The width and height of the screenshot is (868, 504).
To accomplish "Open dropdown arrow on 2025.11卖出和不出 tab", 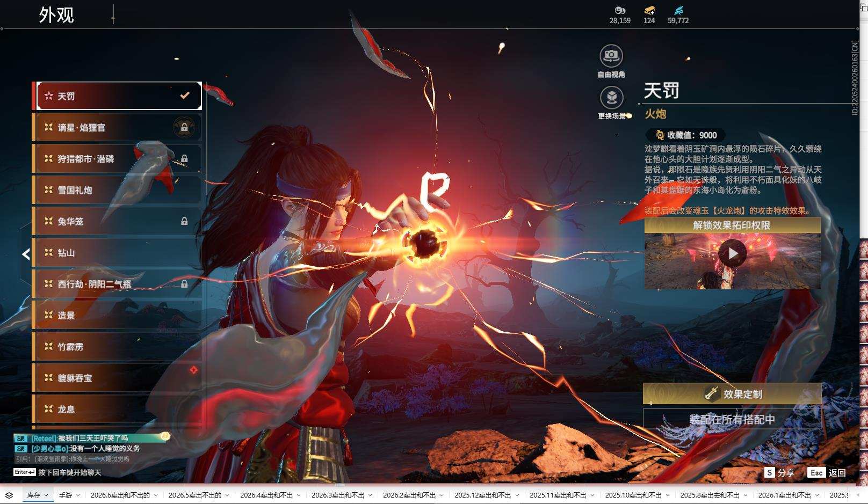I will (x=592, y=495).
